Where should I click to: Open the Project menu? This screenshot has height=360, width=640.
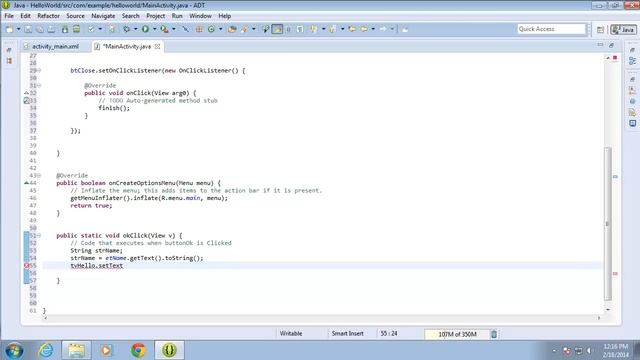(156, 16)
